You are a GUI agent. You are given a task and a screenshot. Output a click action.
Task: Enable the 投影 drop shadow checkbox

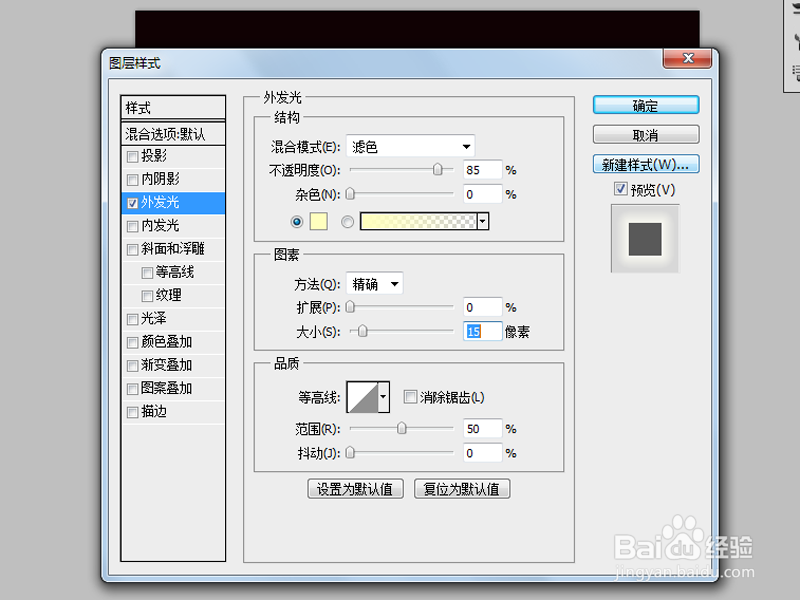133,157
